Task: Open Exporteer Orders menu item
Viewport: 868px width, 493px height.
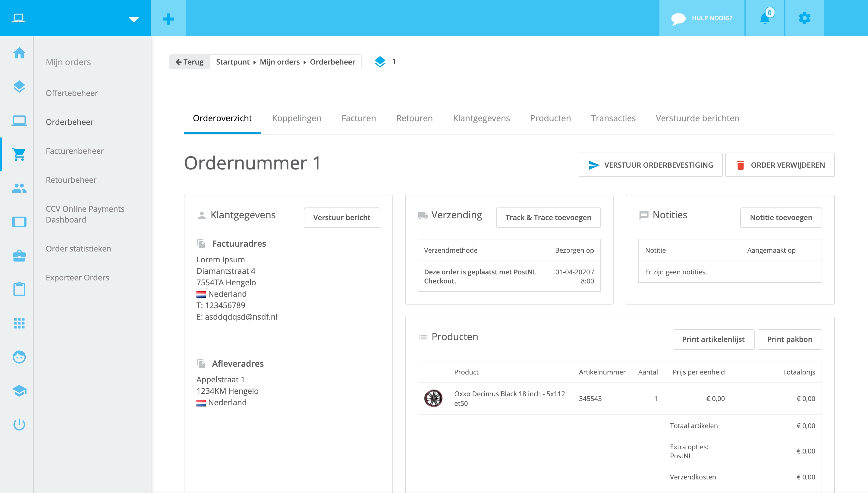Action: [77, 278]
